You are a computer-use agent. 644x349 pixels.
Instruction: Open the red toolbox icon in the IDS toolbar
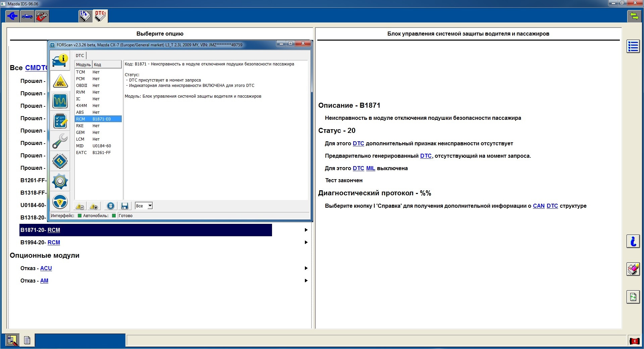click(42, 16)
